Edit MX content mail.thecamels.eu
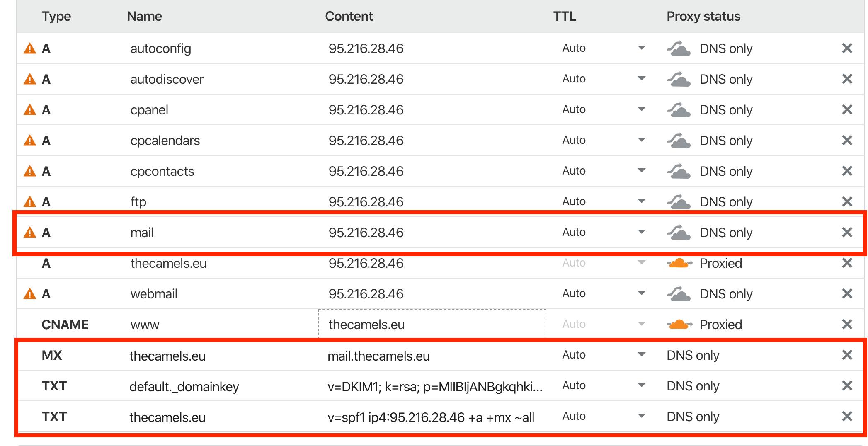 click(x=378, y=356)
